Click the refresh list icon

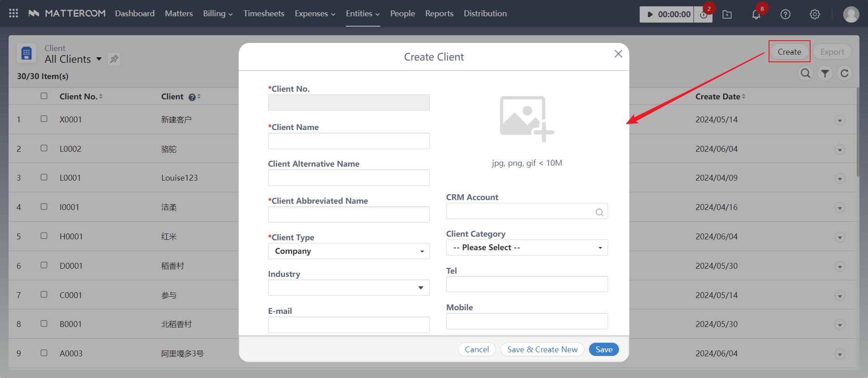click(x=844, y=73)
